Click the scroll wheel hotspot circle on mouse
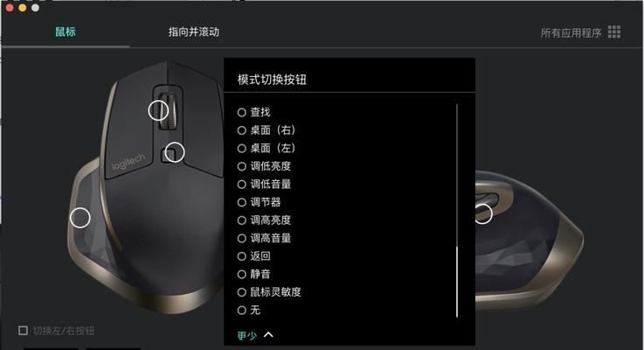The image size is (644, 350). point(158,110)
